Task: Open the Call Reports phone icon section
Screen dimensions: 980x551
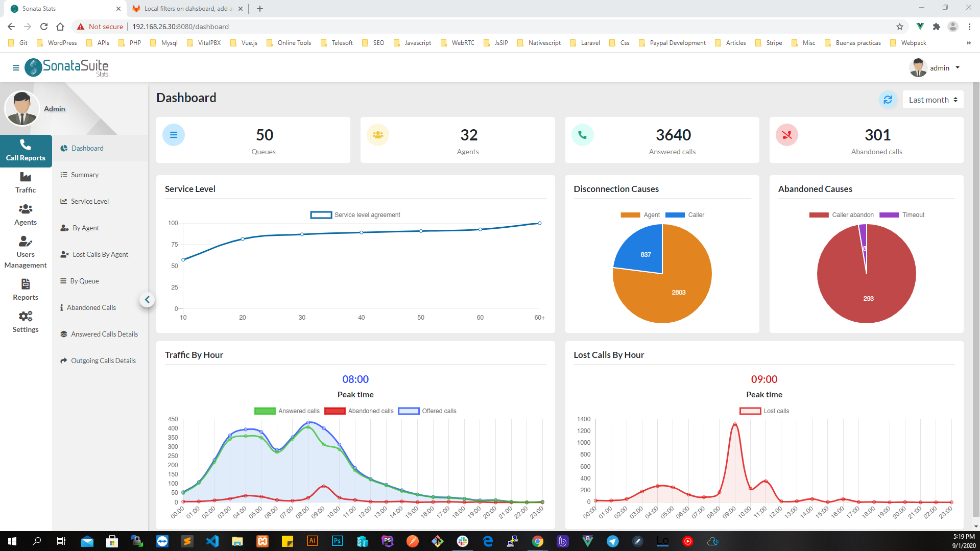Action: pos(26,151)
